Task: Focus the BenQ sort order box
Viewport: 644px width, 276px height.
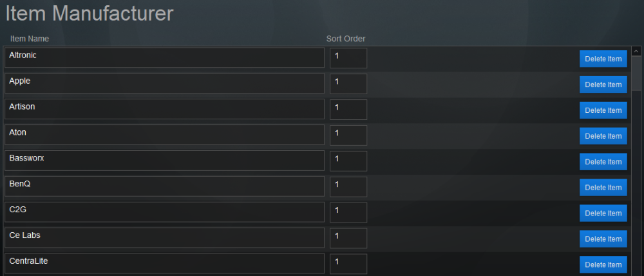Action: [348, 186]
